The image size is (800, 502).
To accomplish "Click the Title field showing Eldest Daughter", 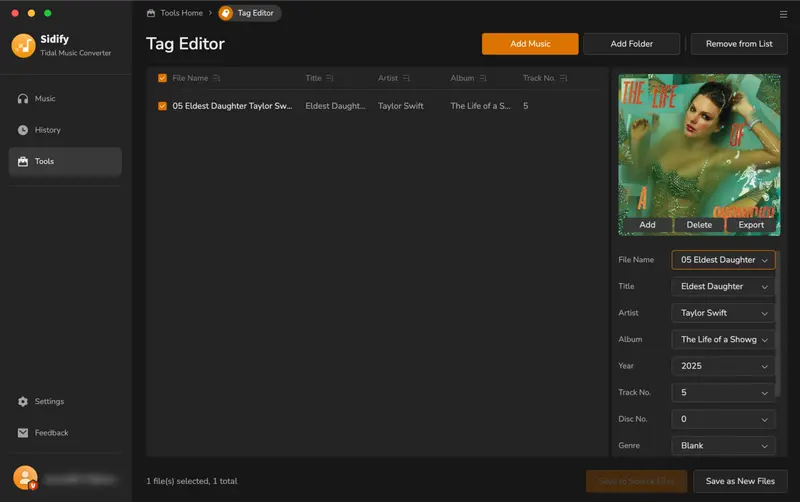I will [x=723, y=287].
